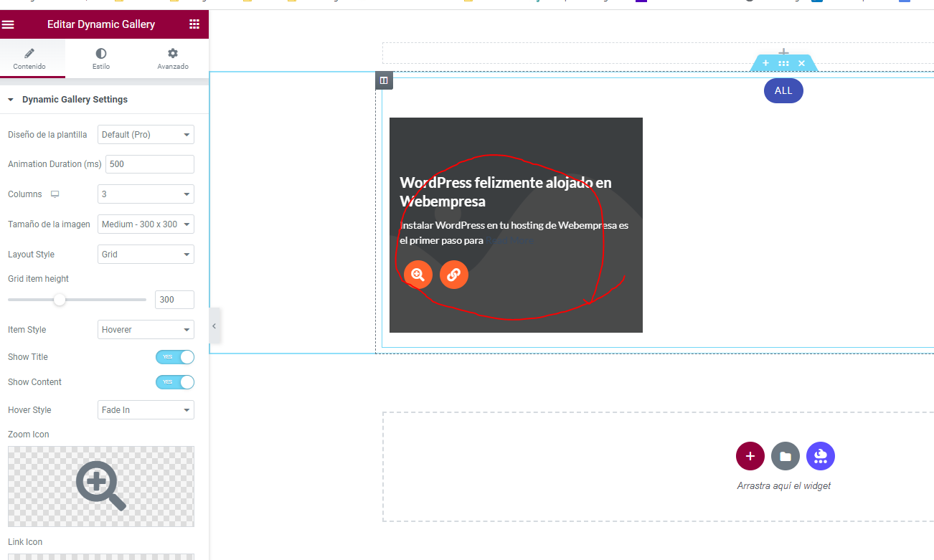Click the Columns responsive desktop icon
Image resolution: width=934 pixels, height=560 pixels.
[55, 194]
